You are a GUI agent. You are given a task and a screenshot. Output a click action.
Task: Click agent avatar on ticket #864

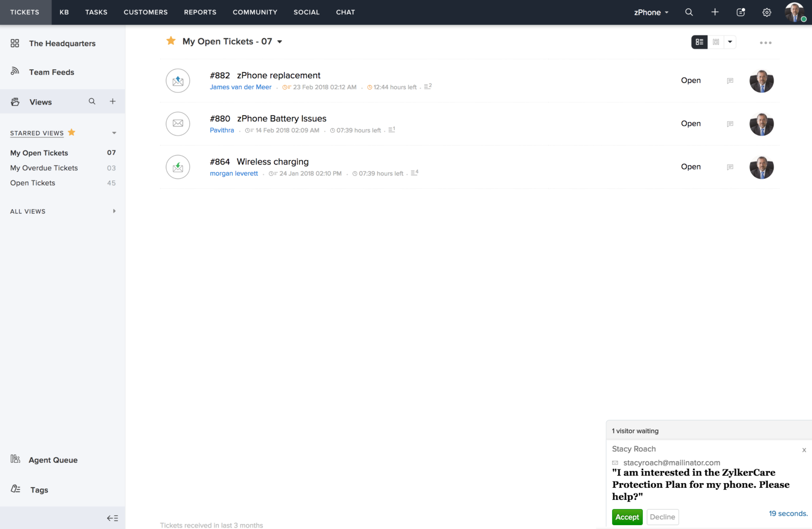tap(762, 167)
